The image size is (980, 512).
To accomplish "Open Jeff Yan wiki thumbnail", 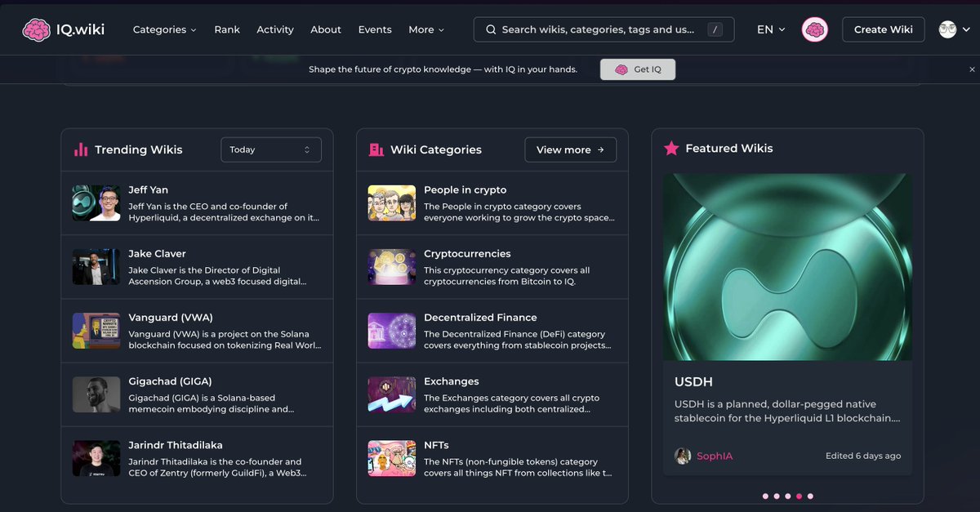I will click(96, 203).
